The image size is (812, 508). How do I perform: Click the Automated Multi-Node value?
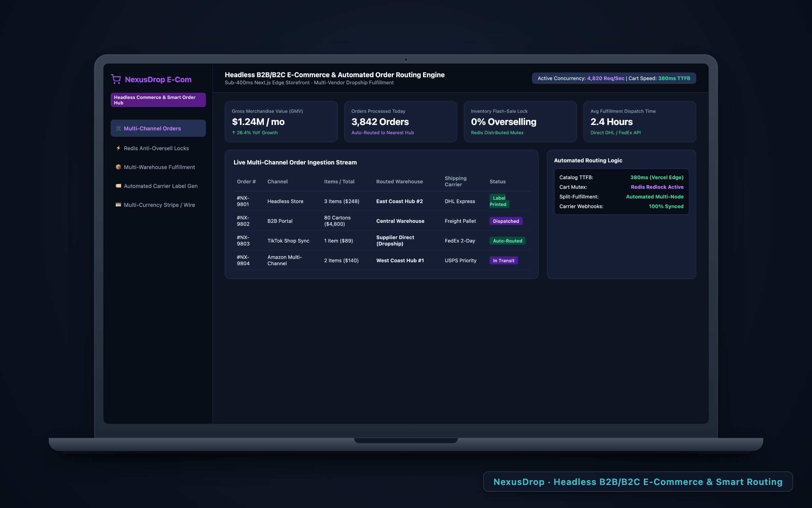click(x=655, y=197)
